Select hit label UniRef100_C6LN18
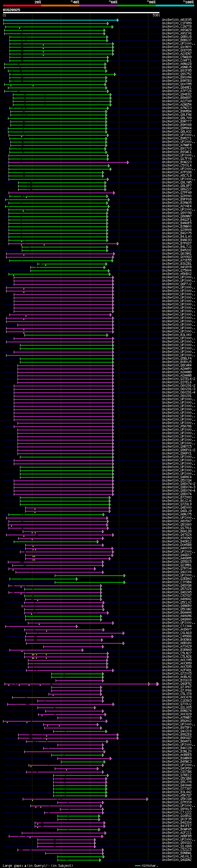 [177, 633]
